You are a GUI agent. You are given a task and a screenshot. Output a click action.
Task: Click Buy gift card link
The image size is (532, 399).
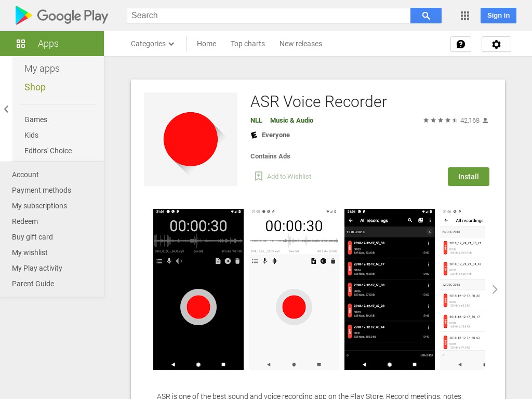(32, 237)
